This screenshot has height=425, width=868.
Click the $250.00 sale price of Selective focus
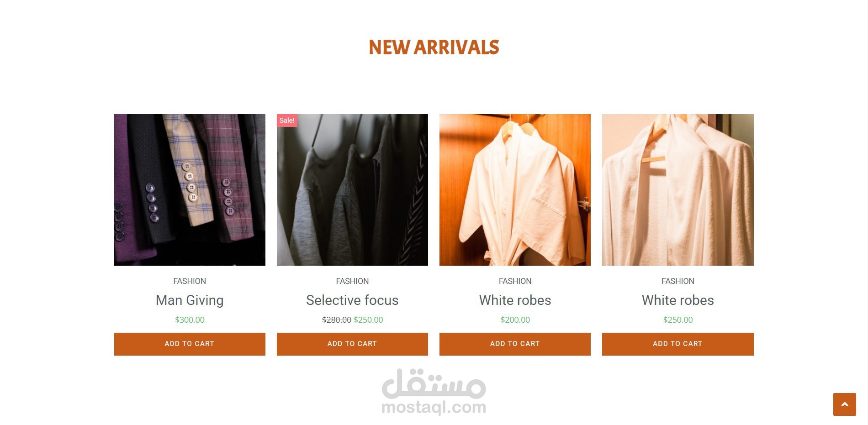pyautogui.click(x=368, y=320)
